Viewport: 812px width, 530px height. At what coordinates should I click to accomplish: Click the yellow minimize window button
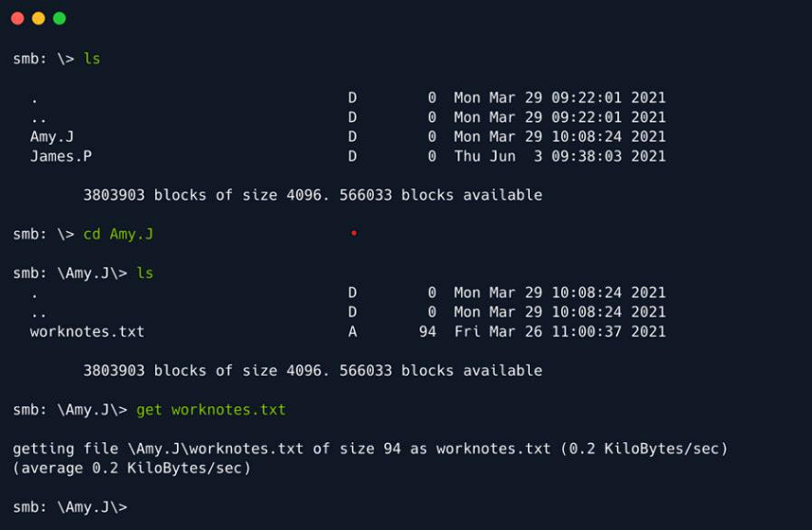(x=38, y=18)
